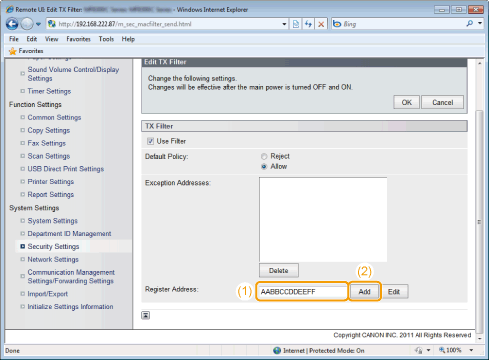Click the search magnifier icon
Viewport: 489px width, 360px height.
[470, 23]
